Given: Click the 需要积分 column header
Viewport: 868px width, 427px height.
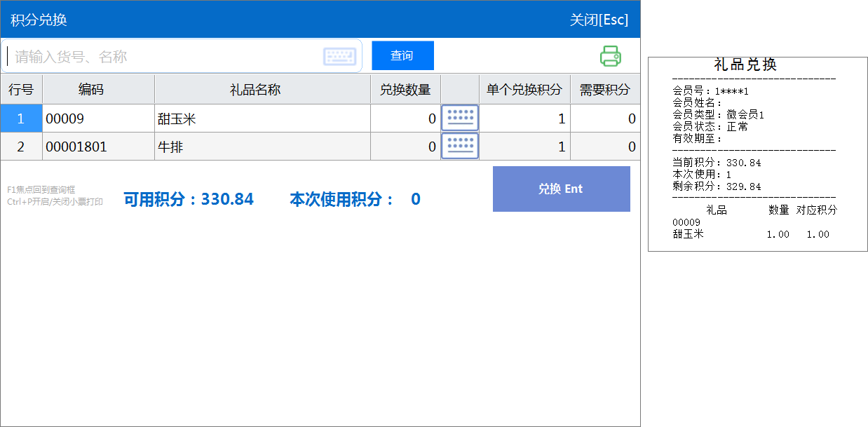Looking at the screenshot, I should 604,90.
